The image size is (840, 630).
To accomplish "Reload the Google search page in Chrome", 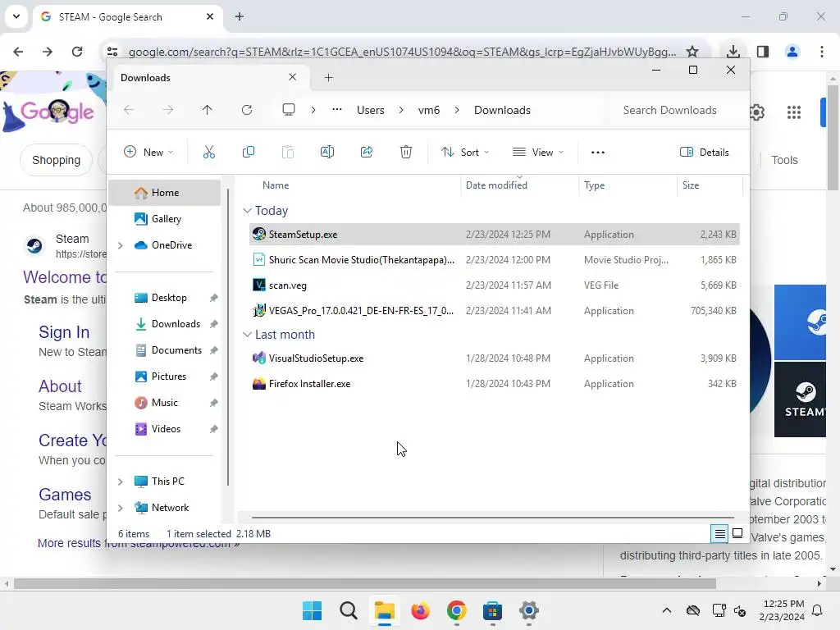I will pos(77,52).
